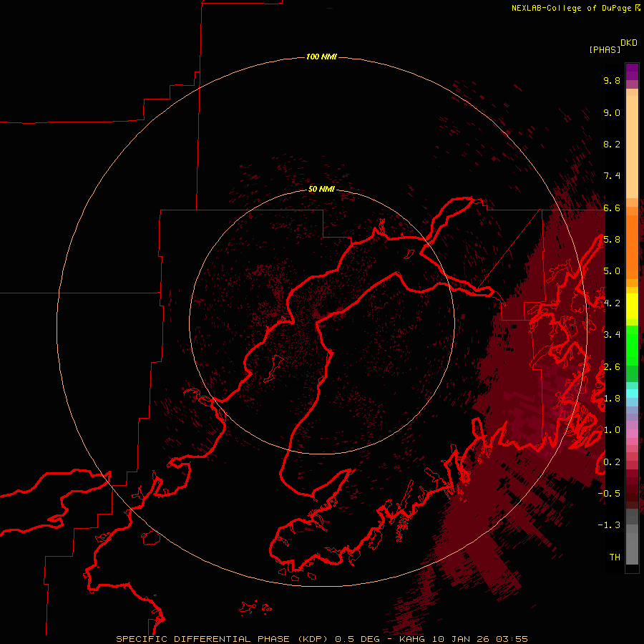Click the 50 NMI range ring label
Screen dimensions: 644x644
pos(321,189)
